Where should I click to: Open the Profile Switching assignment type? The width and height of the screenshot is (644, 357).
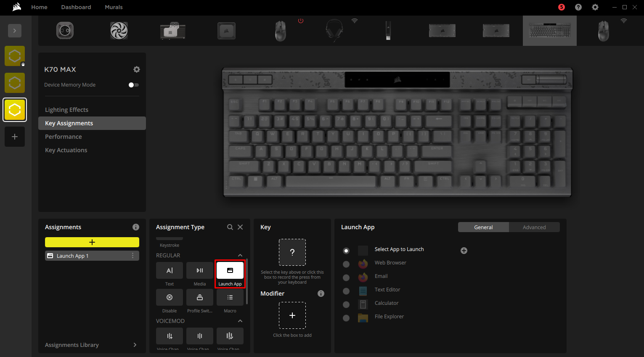pos(199,297)
